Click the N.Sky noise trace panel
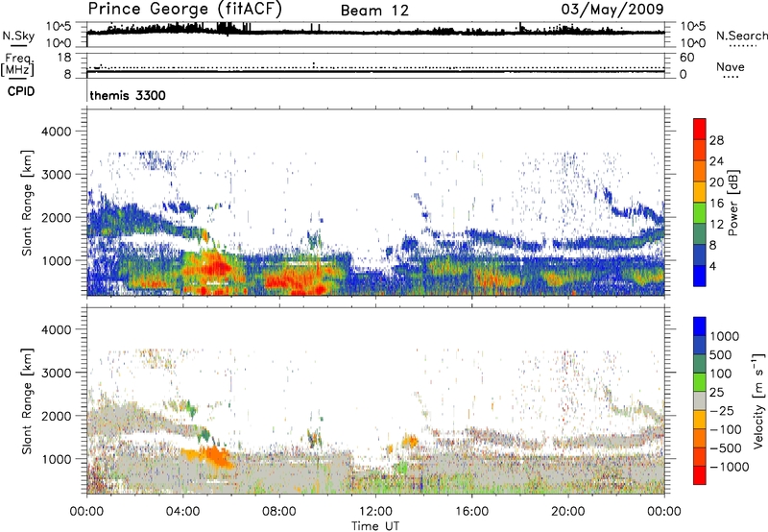 [375, 35]
